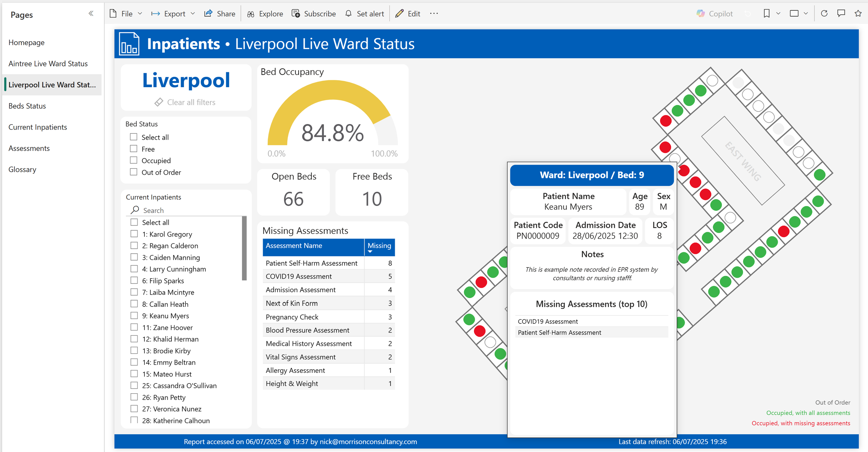The width and height of the screenshot is (868, 452).
Task: Add report to favorites star
Action: coord(858,14)
